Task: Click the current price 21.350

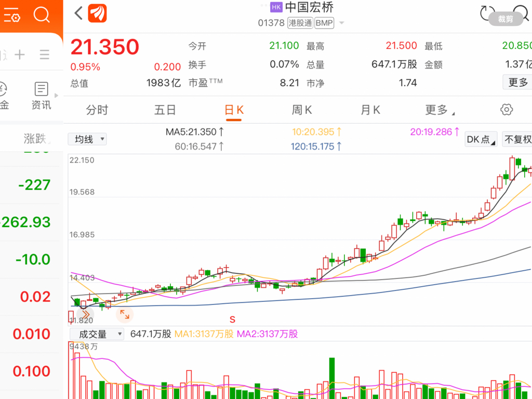Action: (105, 47)
